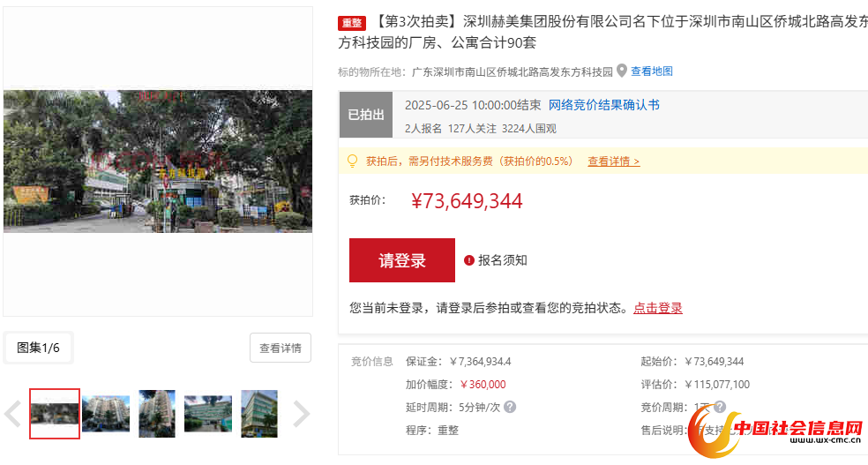868x465 pixels.
Task: Click the red exclamation icon before 报名须知
Action: pyautogui.click(x=469, y=260)
